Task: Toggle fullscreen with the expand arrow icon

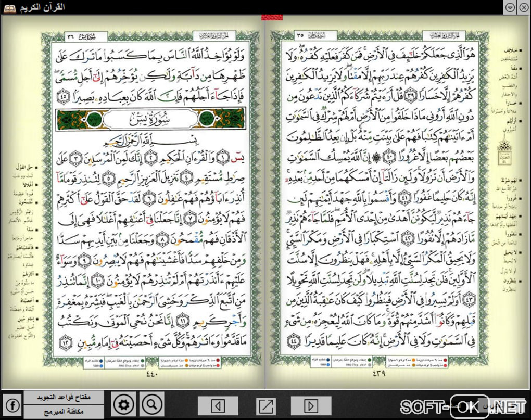Action: 266,406
